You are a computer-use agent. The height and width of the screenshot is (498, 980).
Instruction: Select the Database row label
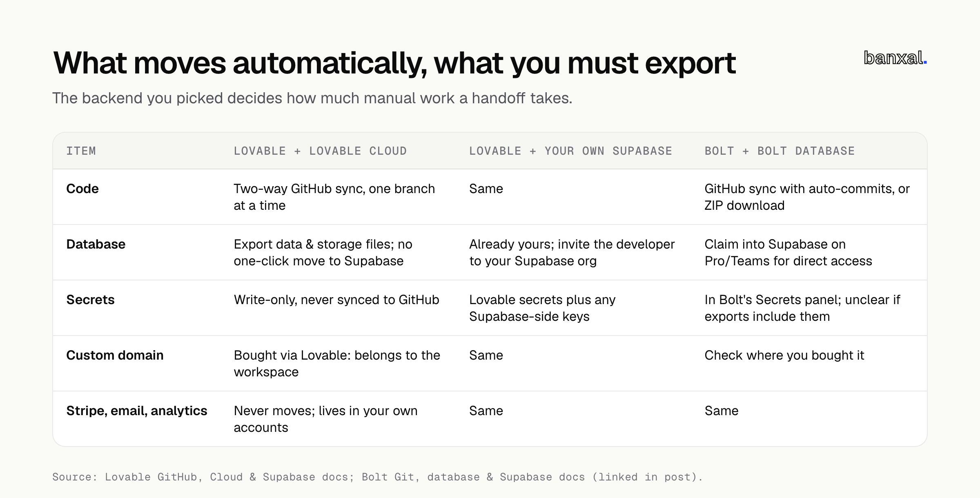(x=96, y=244)
